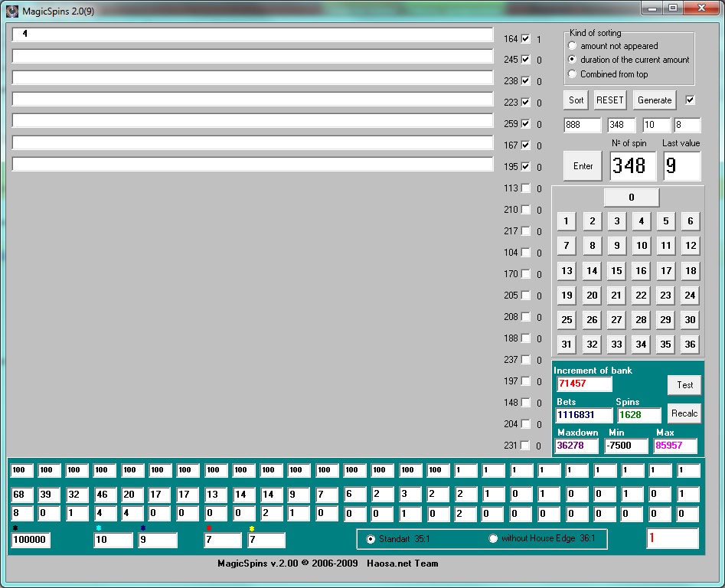Viewport: 725px width, 588px height.
Task: Click the Sort button
Action: [x=576, y=100]
